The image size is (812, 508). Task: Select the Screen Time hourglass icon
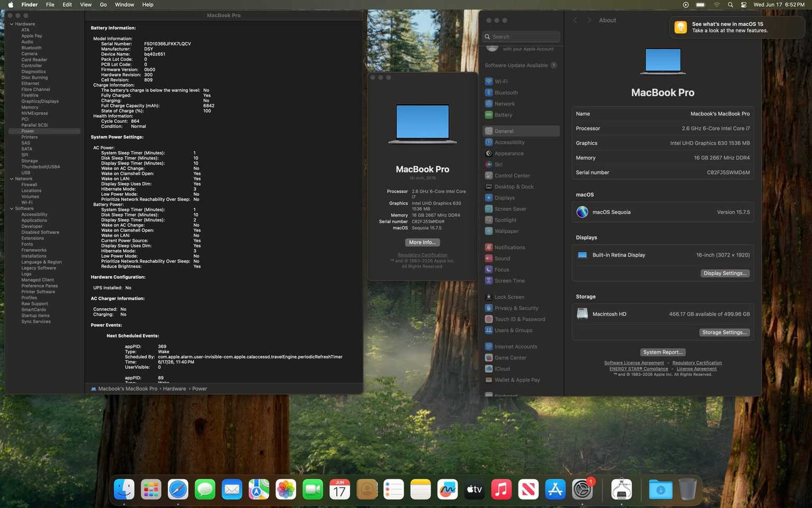tap(488, 280)
